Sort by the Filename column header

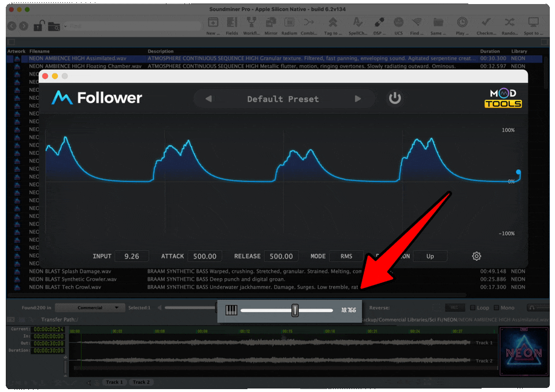(x=39, y=51)
